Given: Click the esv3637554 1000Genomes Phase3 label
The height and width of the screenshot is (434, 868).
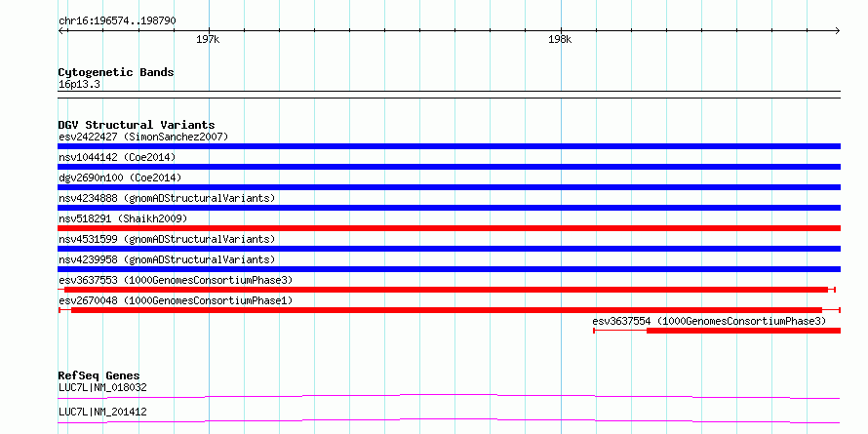Looking at the screenshot, I should tap(709, 321).
